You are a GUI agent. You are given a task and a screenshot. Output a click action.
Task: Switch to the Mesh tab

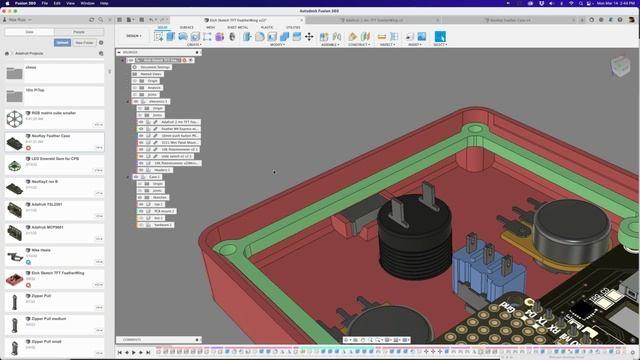(x=210, y=27)
